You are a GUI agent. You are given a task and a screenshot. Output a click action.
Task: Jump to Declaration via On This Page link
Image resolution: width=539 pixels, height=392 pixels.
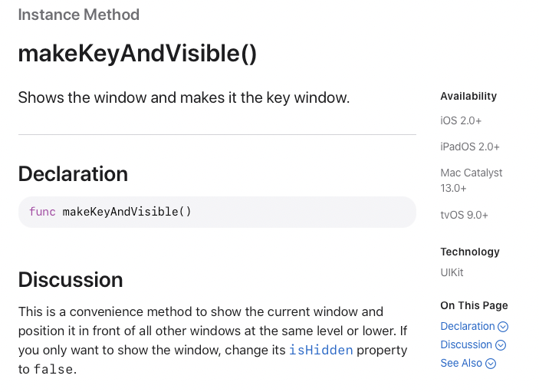click(468, 326)
